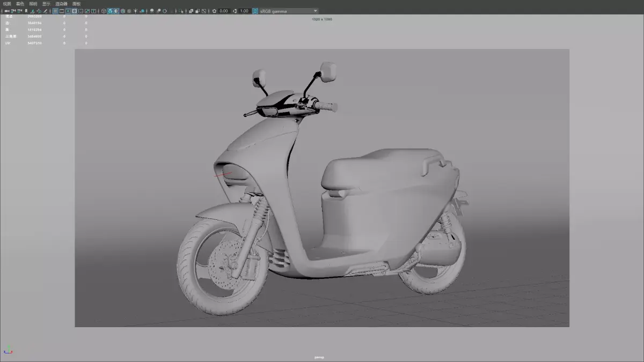Toggle the view transform color management icon
Image resolution: width=644 pixels, height=362 pixels.
pos(255,11)
